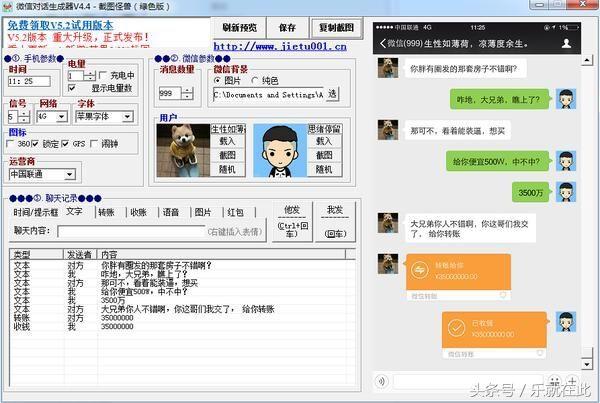Toggle the 显示电量数 checkbox

click(72, 88)
